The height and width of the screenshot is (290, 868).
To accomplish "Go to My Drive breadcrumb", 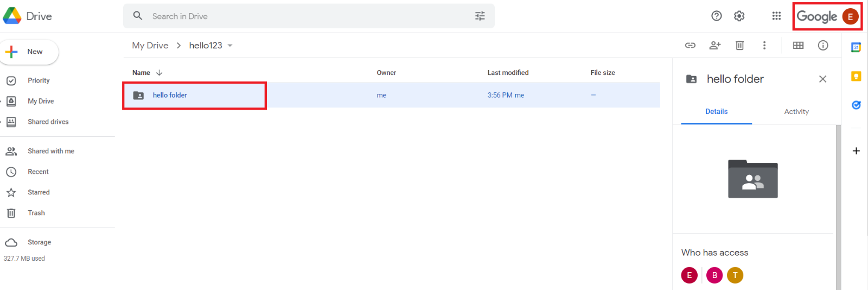I will 150,46.
